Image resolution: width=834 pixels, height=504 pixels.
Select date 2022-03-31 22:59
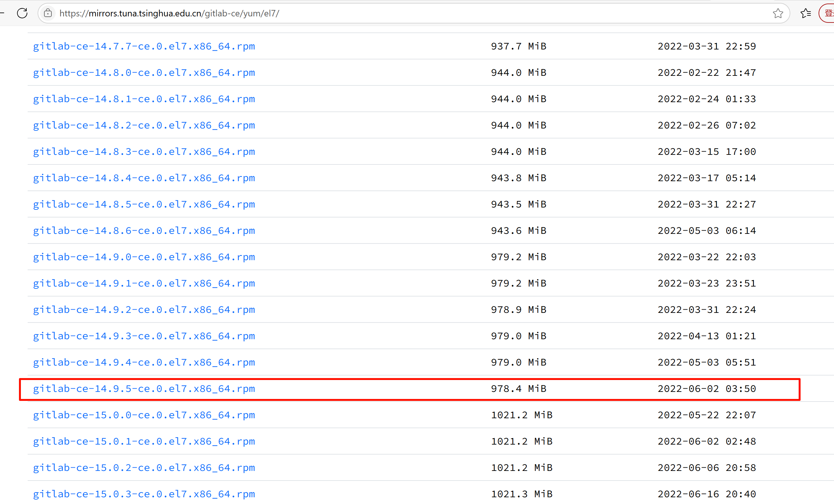707,46
